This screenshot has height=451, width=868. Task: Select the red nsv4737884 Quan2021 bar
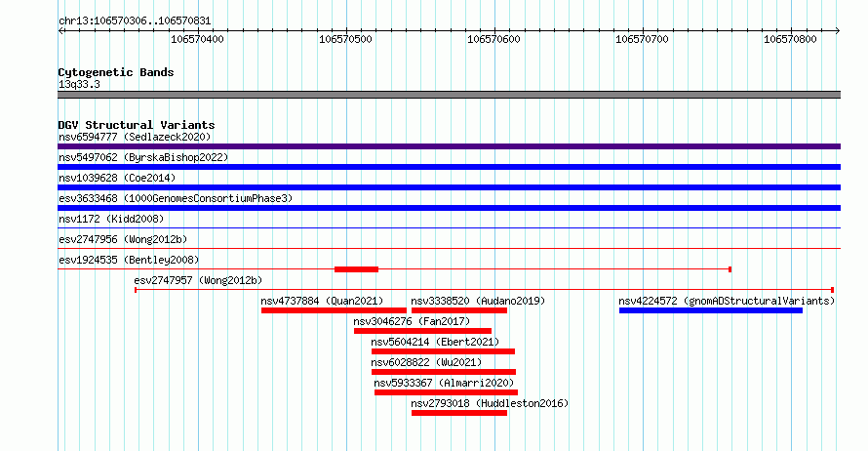(334, 310)
